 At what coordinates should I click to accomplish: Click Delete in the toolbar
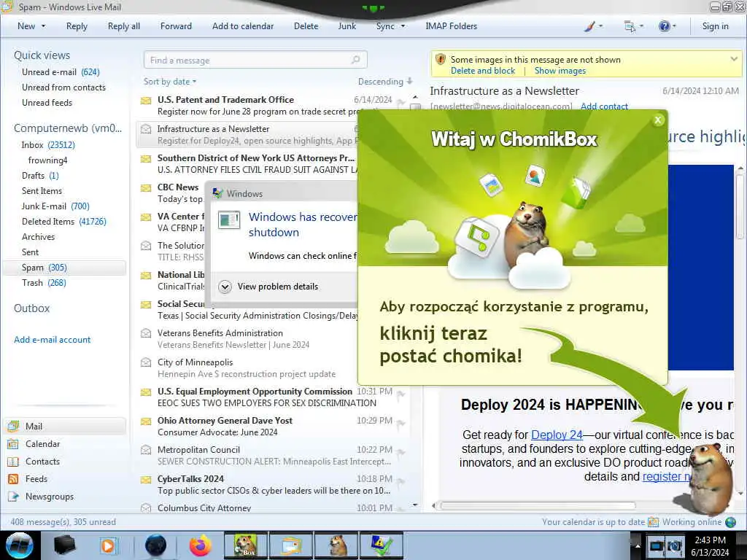pyautogui.click(x=306, y=26)
